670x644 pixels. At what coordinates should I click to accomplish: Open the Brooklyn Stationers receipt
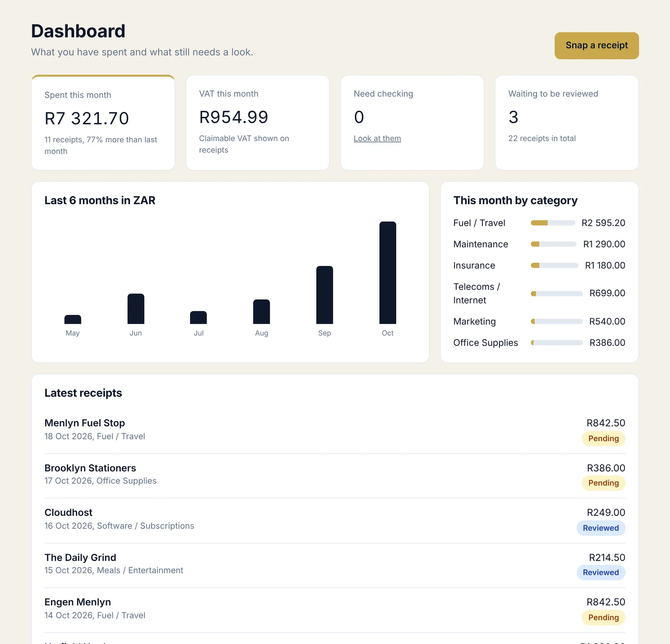pyautogui.click(x=335, y=476)
